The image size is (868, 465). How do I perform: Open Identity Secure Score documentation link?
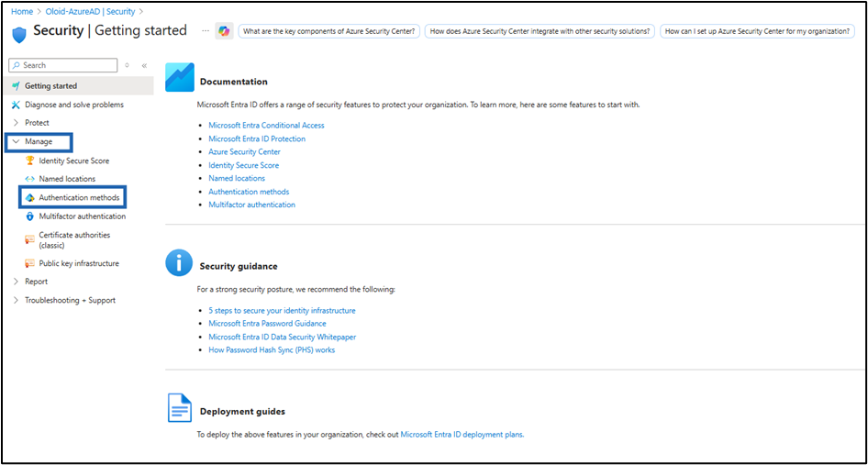pyautogui.click(x=243, y=165)
